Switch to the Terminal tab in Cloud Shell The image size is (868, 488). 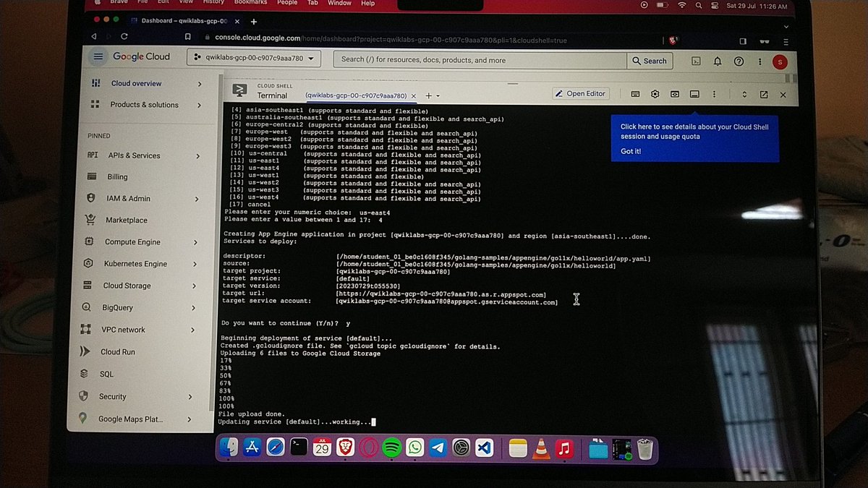click(x=273, y=95)
